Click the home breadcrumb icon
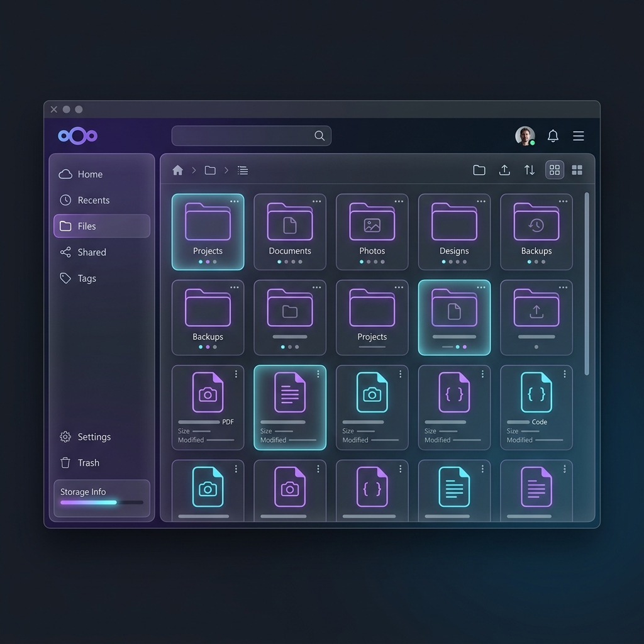Viewport: 644px width, 644px height. coord(177,170)
